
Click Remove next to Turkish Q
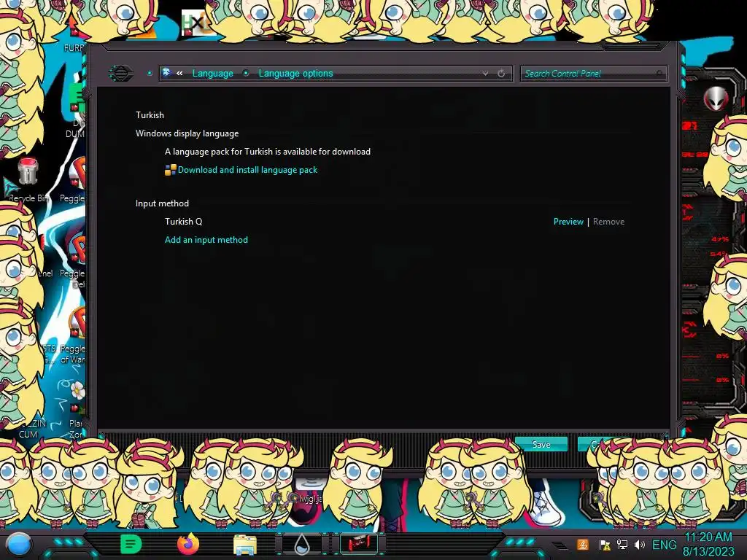(x=608, y=222)
